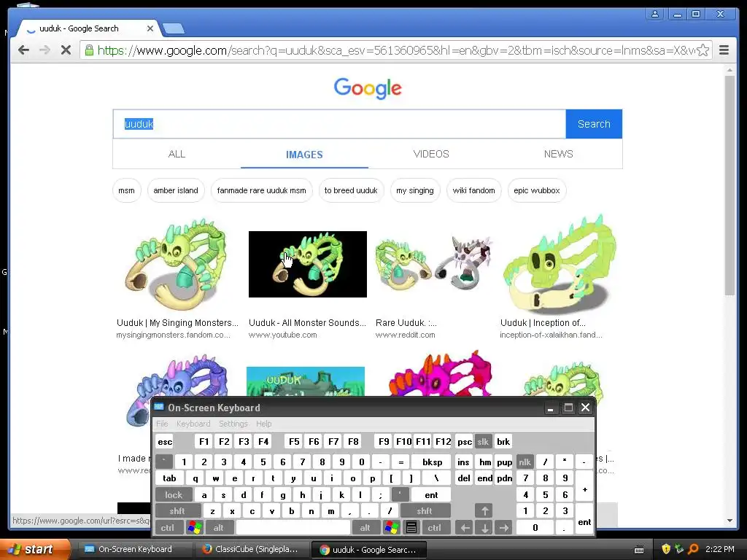747x560 pixels.
Task: Click the right Windows logo key
Action: coord(392,528)
